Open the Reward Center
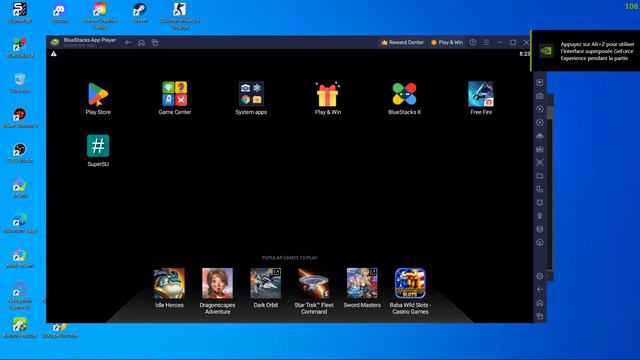Screen dimensions: 640x360 pos(402,42)
